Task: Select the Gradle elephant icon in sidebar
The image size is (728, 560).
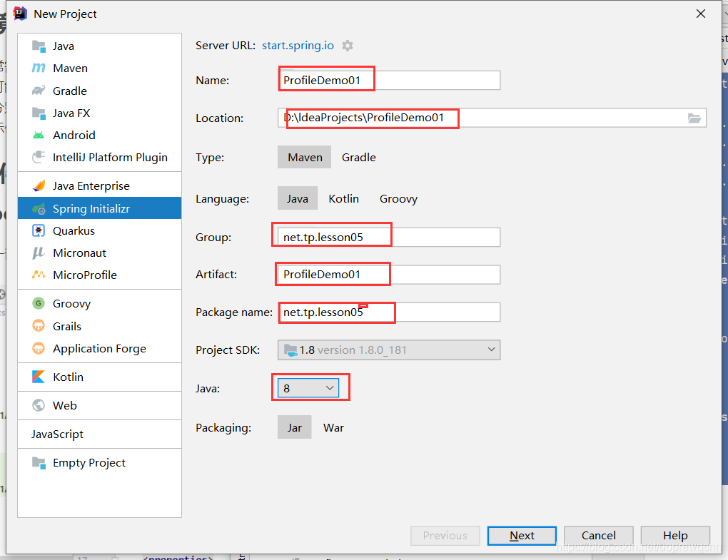Action: [39, 91]
